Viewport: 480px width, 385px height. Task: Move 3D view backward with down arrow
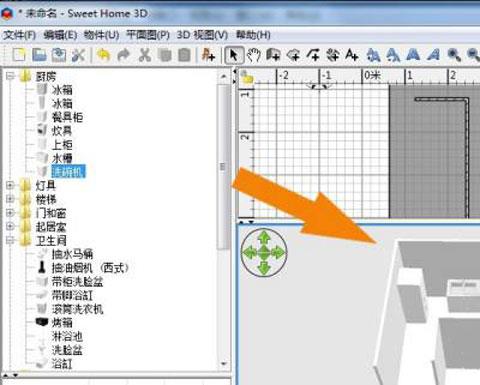tap(264, 268)
